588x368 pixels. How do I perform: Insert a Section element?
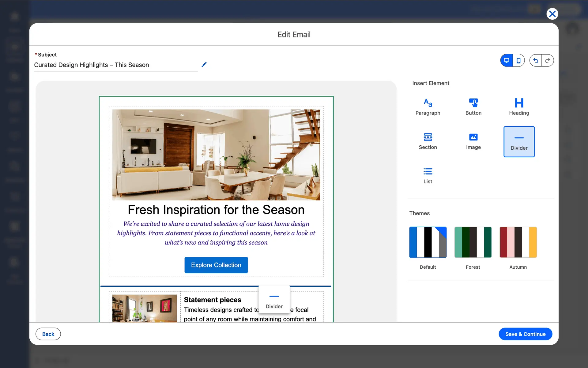click(x=428, y=141)
